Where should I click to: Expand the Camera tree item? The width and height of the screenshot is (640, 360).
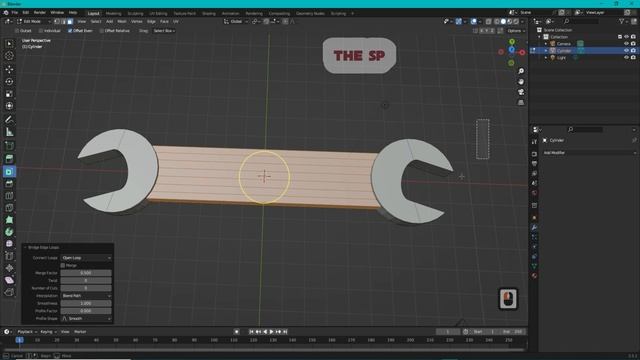pos(546,44)
